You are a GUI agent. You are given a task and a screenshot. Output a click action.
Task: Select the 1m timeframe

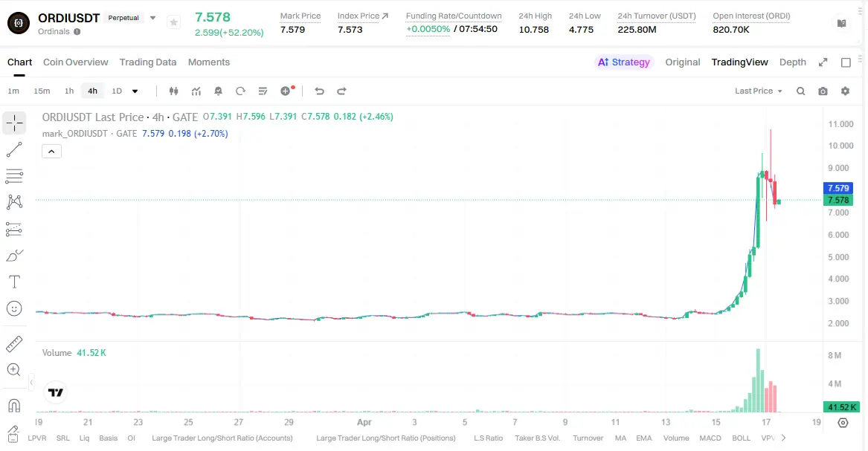point(13,91)
